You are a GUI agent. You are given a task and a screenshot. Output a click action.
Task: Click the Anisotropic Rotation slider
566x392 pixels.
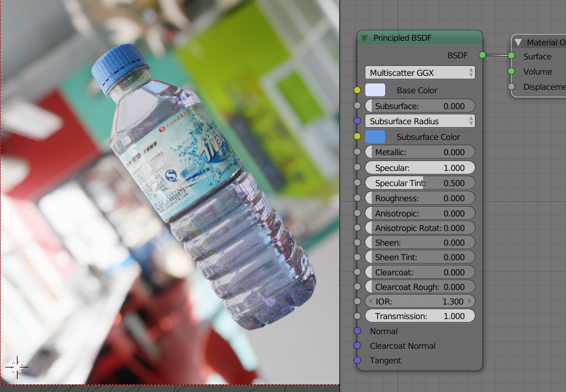click(420, 228)
